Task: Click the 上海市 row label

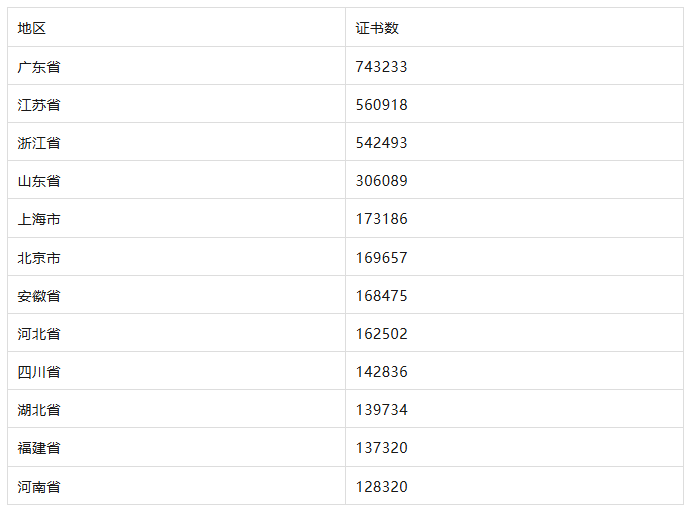Action: tap(39, 219)
